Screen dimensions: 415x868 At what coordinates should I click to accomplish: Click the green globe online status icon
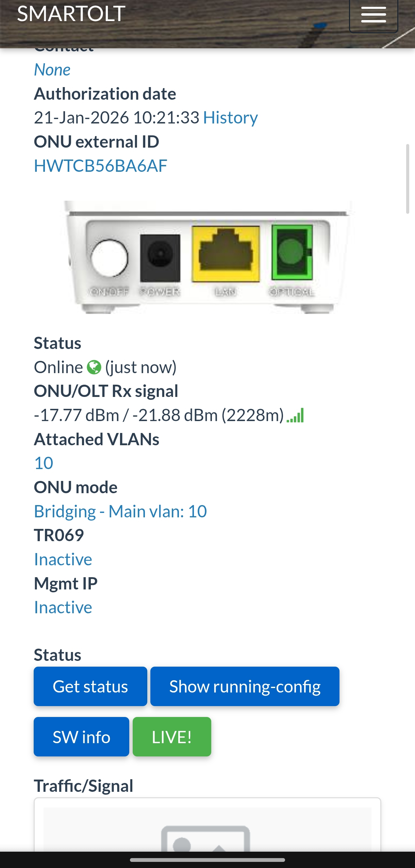coord(94,367)
